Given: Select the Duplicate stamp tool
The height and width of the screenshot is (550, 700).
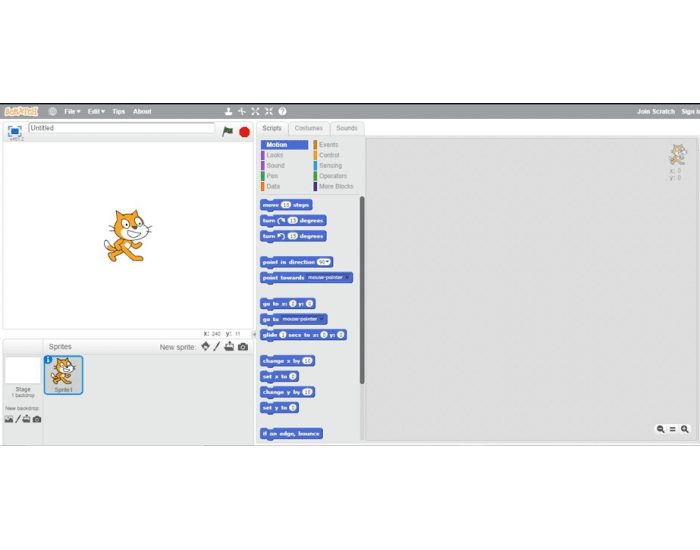Looking at the screenshot, I should [228, 111].
